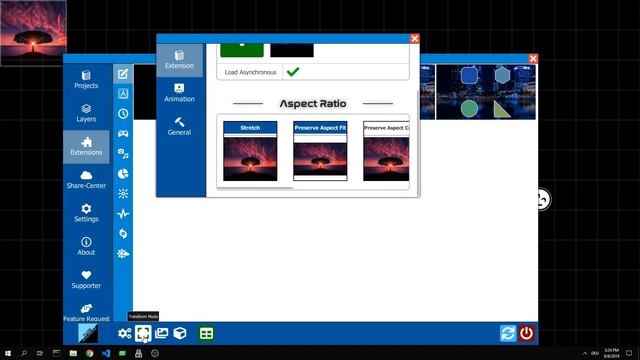Viewport: 640px width, 360px height.
Task: Select the clock extension category icon
Action: (123, 114)
